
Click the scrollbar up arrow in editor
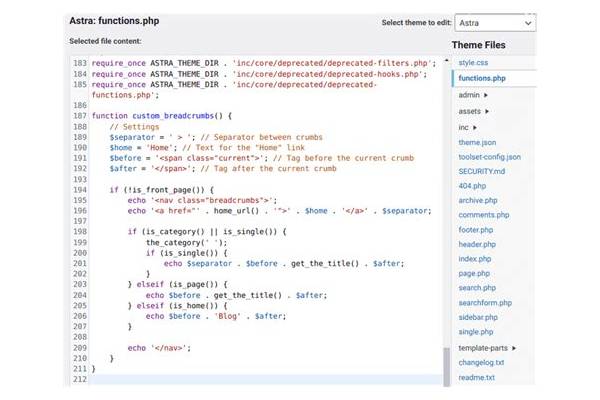pos(446,60)
